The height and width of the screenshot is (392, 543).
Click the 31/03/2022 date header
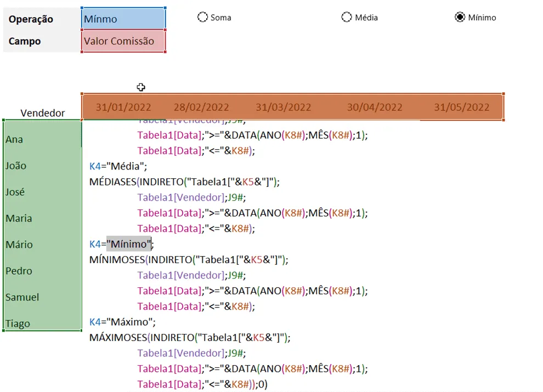point(283,107)
